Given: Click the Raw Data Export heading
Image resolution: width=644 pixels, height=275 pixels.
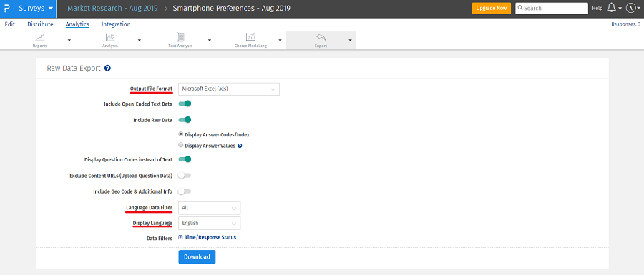Looking at the screenshot, I should 74,69.
